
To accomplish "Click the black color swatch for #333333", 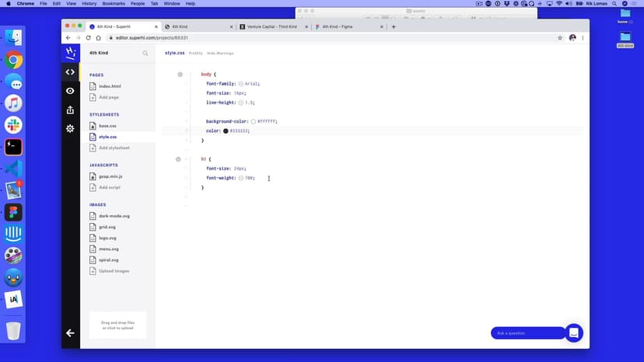I will coord(226,131).
